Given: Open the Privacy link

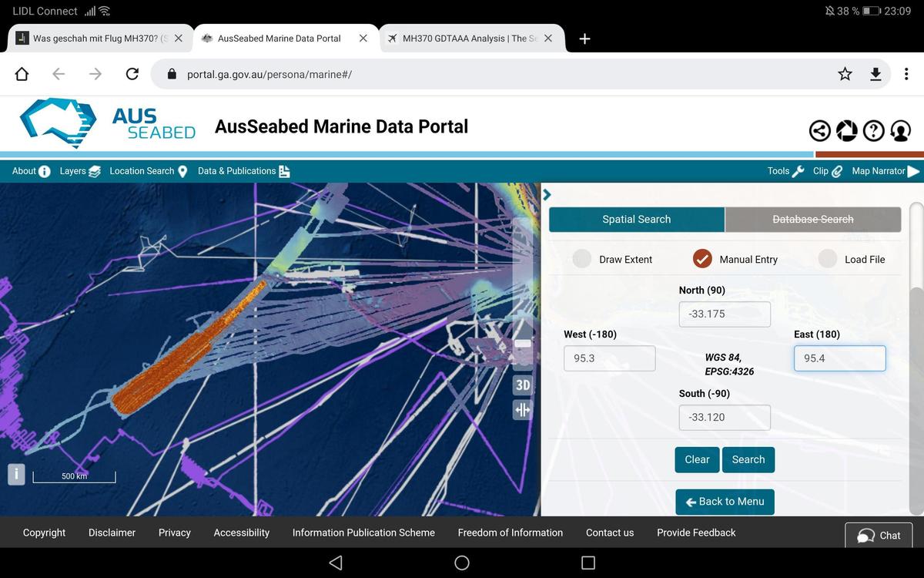Looking at the screenshot, I should tap(175, 533).
